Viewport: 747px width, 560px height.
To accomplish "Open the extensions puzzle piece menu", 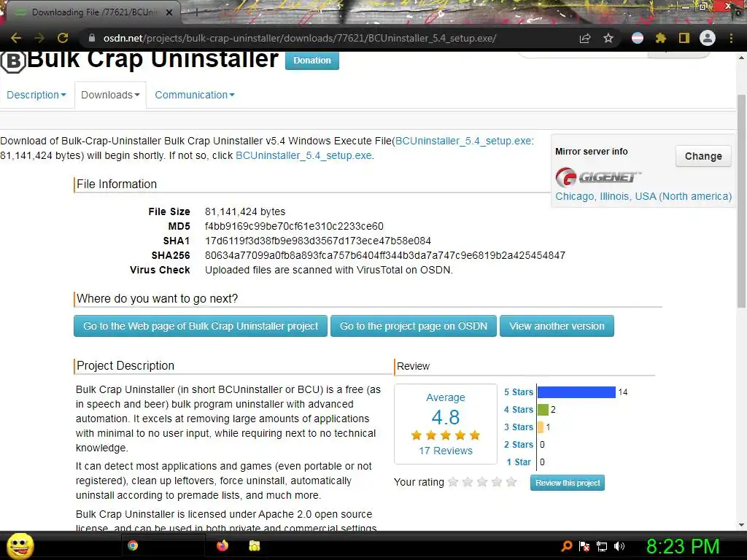I will pos(661,38).
